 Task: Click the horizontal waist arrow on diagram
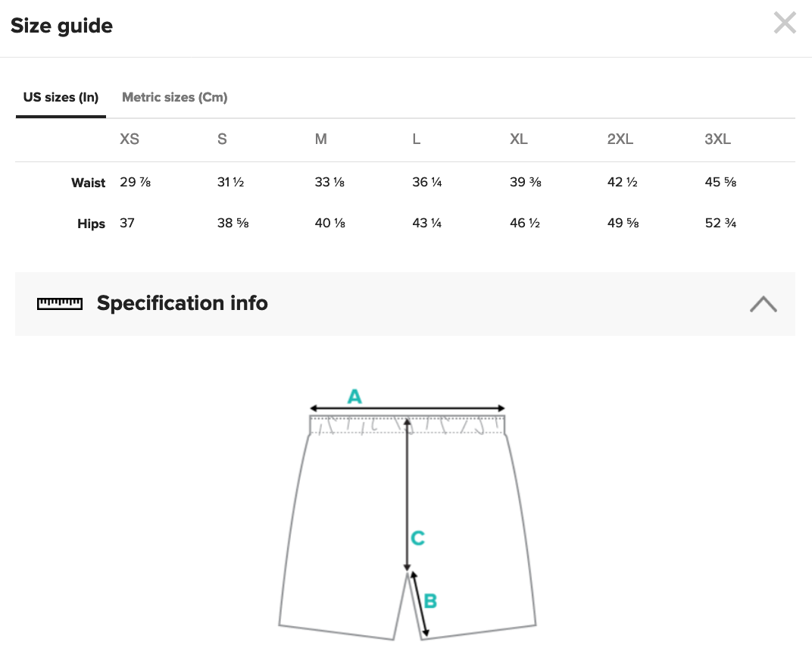click(407, 409)
